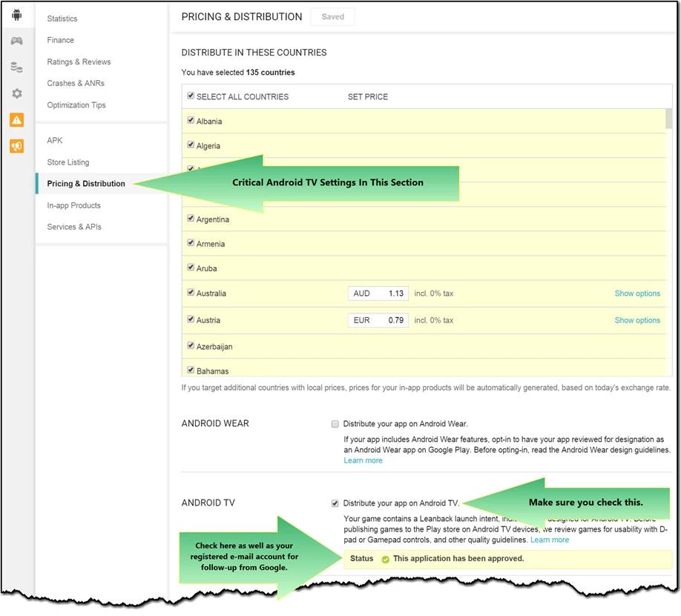681x616 pixels.
Task: Enable Distribute your app on Android Wear
Action: [335, 424]
